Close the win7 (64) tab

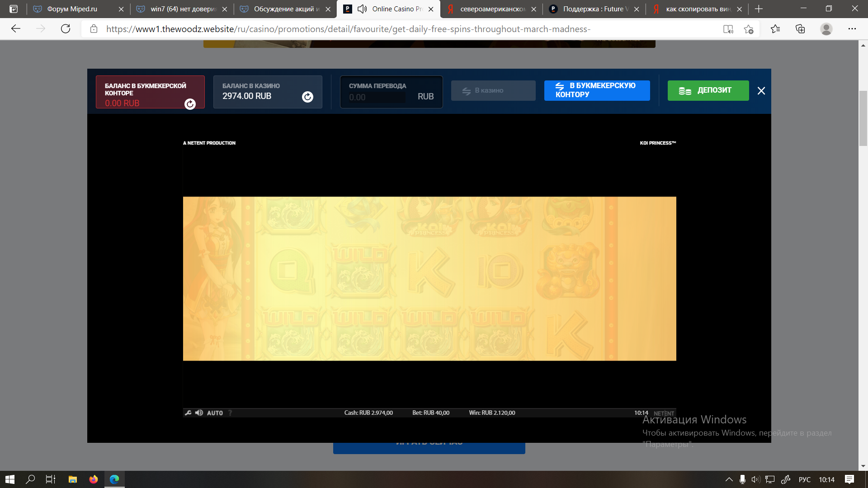pos(225,9)
